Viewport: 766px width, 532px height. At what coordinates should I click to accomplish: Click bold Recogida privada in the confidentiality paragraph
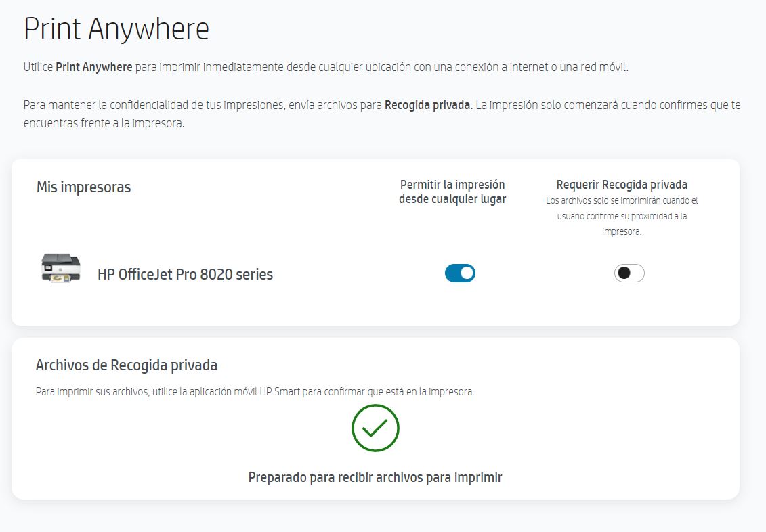tap(427, 106)
